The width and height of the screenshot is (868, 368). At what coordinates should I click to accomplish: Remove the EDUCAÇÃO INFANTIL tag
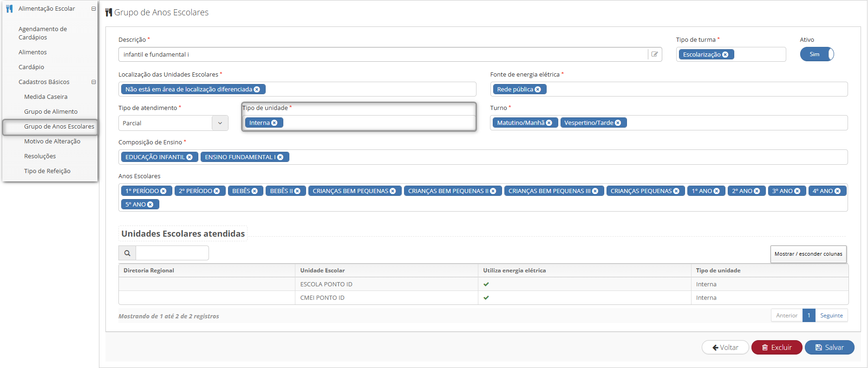[x=189, y=157]
